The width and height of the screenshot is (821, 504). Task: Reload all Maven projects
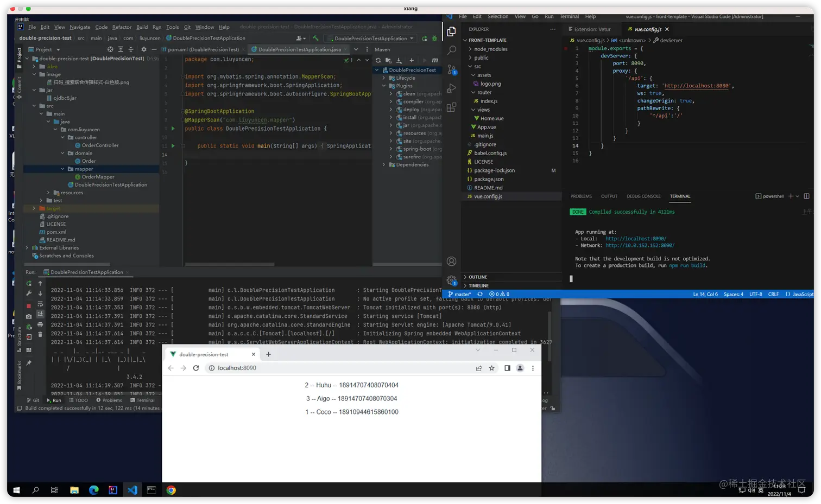[x=378, y=60]
